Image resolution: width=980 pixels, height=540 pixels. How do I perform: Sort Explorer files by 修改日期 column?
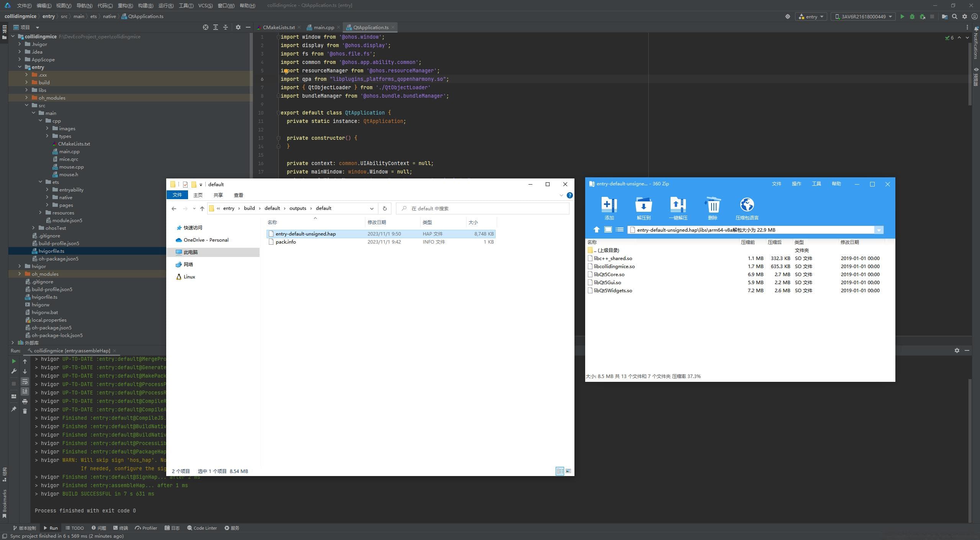tap(392, 222)
